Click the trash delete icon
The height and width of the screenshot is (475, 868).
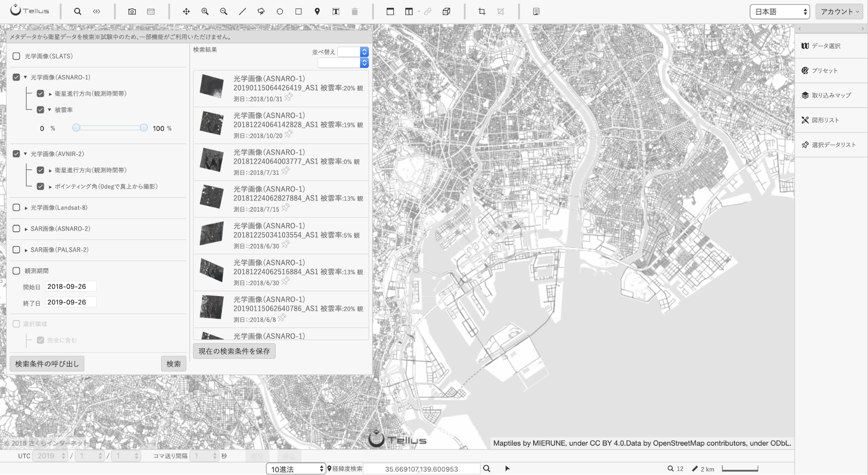[x=354, y=11]
